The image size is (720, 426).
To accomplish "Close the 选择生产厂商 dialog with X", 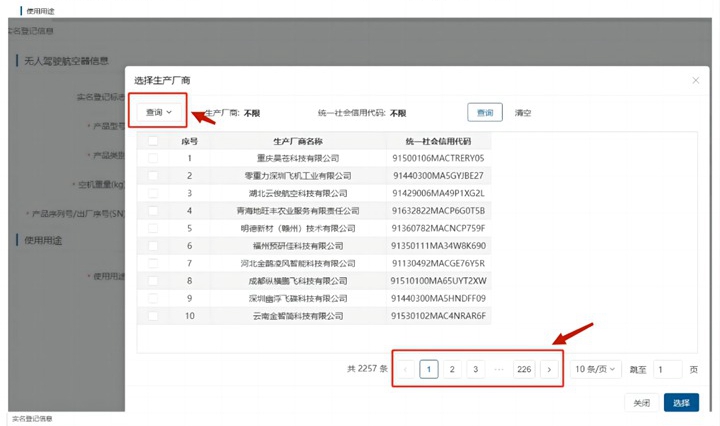I will 695,80.
